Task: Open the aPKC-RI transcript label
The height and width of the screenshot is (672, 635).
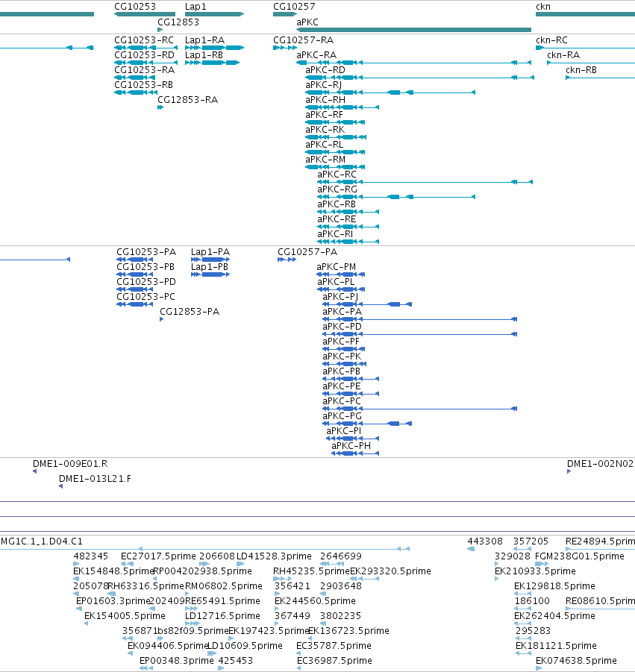Action: tap(335, 234)
